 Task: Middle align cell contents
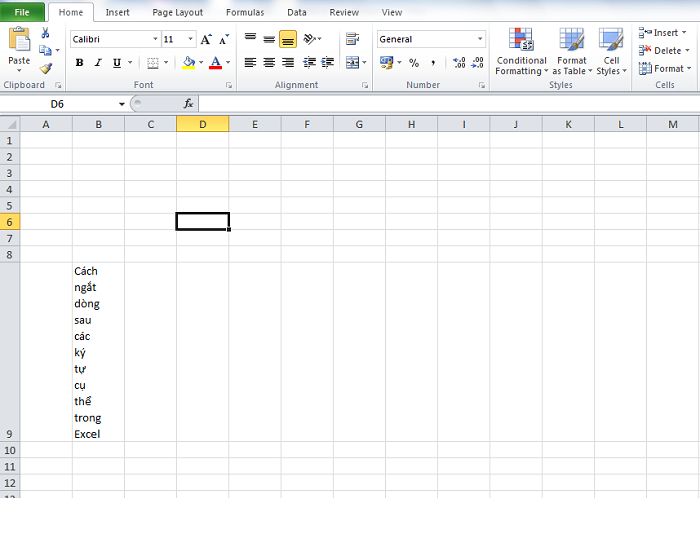point(269,39)
